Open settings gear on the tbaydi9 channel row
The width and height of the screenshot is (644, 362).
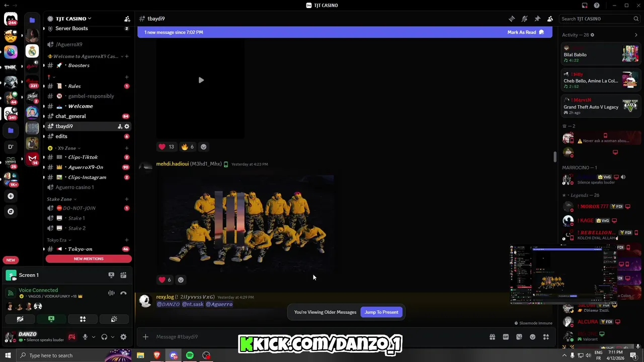point(127,127)
